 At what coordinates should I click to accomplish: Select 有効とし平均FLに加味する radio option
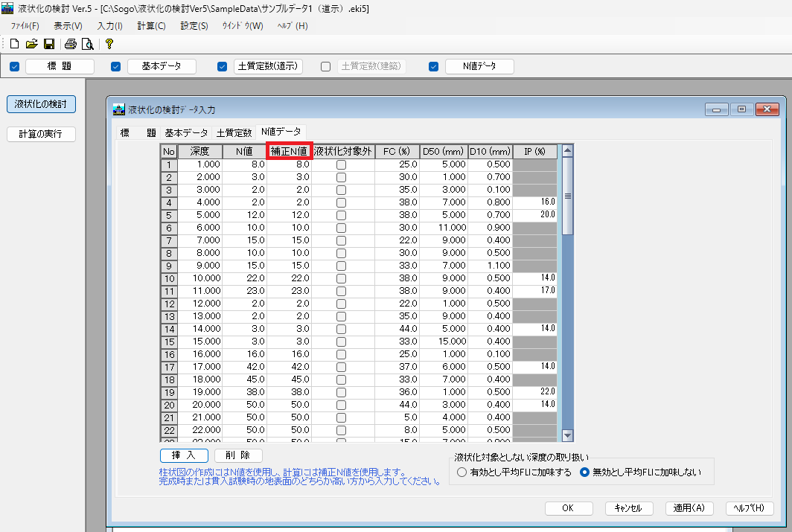[462, 472]
